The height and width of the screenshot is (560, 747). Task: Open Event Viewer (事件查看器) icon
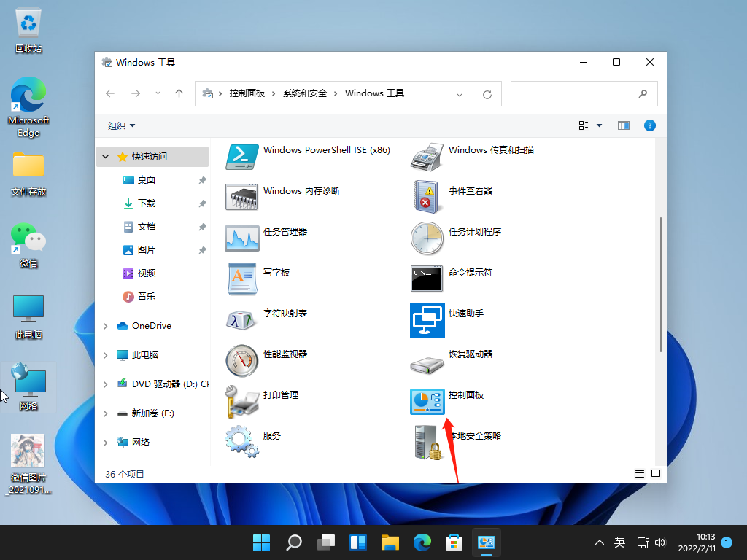pyautogui.click(x=427, y=198)
